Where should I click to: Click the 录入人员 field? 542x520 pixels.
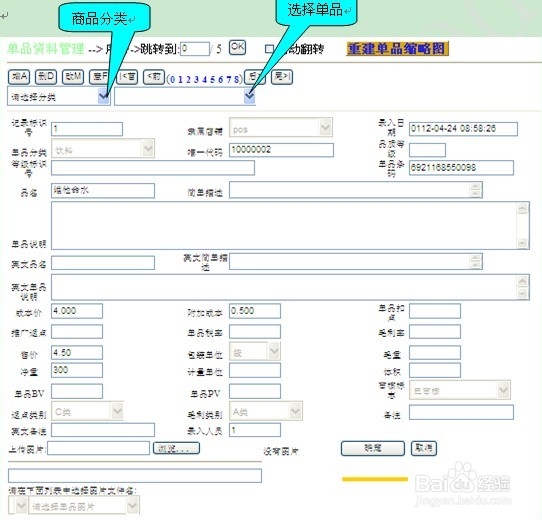(x=255, y=430)
